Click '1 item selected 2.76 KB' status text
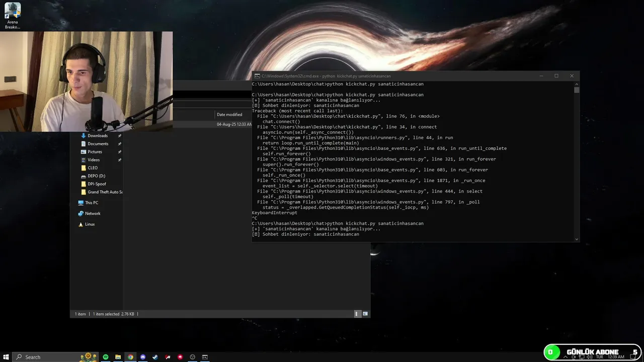 (x=113, y=314)
